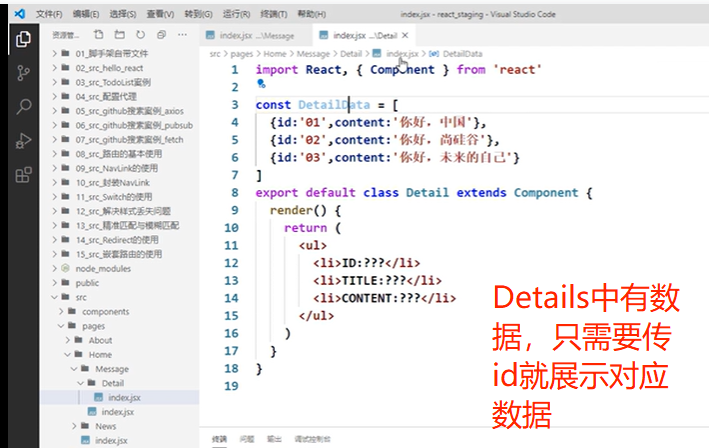
Task: Click the DetailData breadcrumb symbol
Action: [x=462, y=54]
